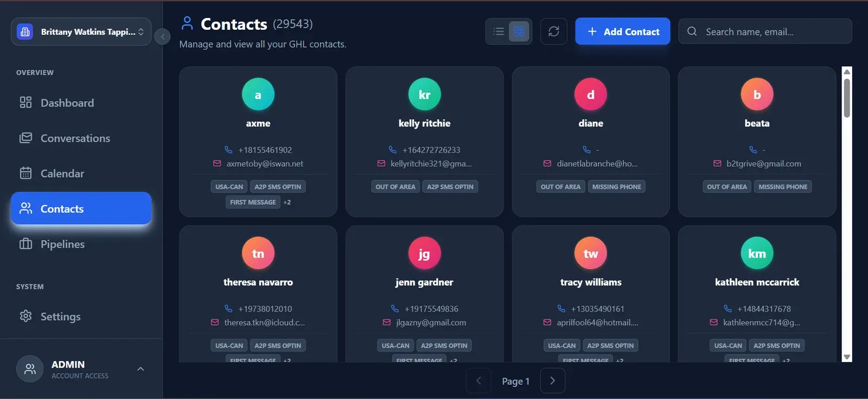Click theresa navarro's email envelope icon

[215, 322]
